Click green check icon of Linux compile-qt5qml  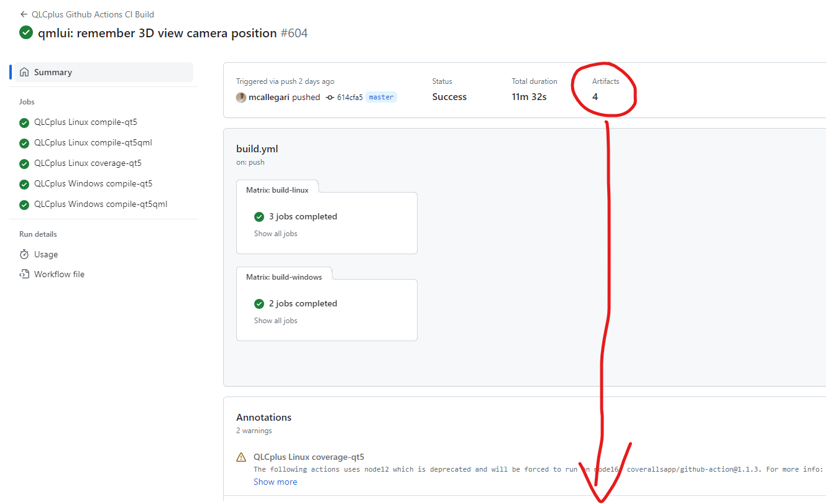point(24,143)
